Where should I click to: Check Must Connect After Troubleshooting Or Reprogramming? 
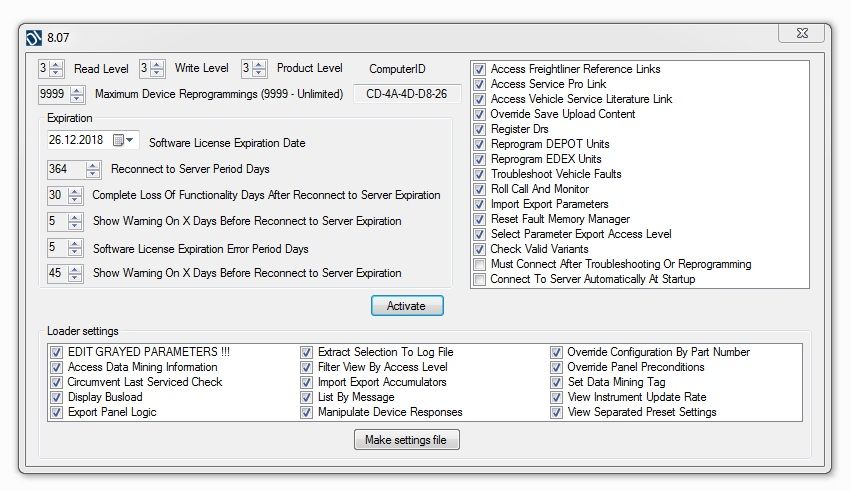coord(480,265)
